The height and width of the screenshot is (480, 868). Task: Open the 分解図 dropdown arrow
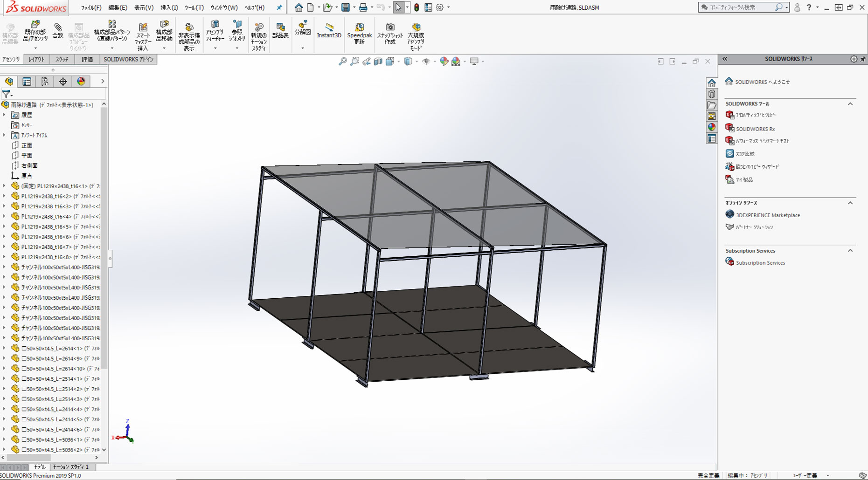point(303,48)
